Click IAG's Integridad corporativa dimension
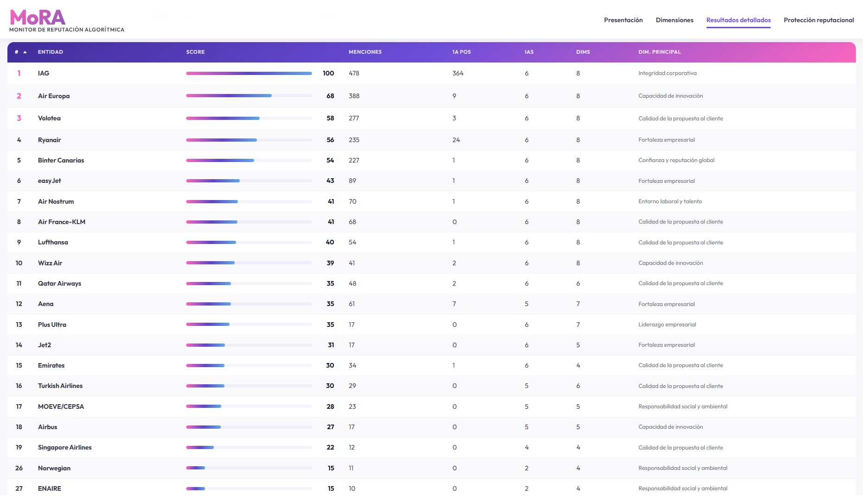Viewport: 868px width, 500px height. (668, 74)
